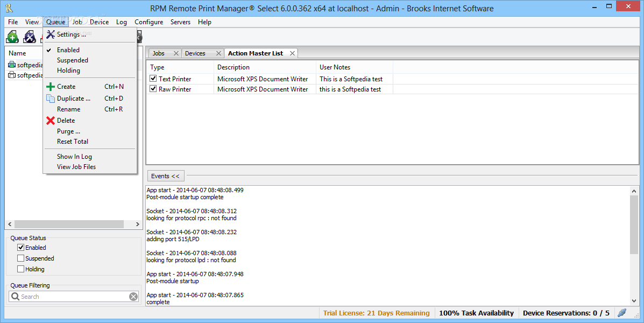Image resolution: width=644 pixels, height=323 pixels.
Task: Sort by the Description column header
Action: tap(265, 67)
